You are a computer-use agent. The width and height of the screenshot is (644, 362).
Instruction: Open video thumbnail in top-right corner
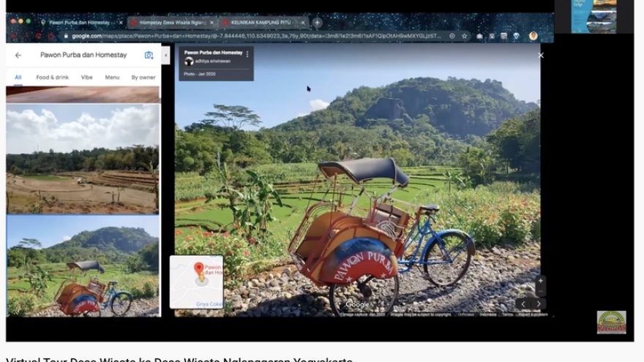pos(594,16)
